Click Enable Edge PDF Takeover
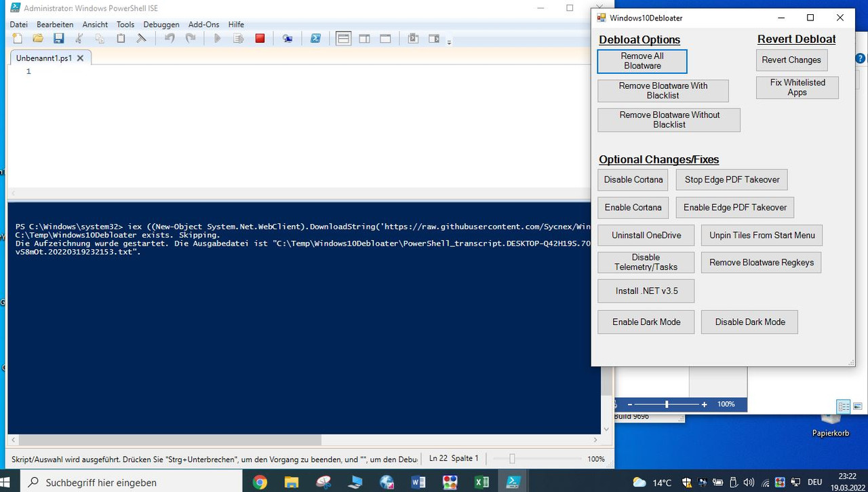The image size is (868, 492). [735, 208]
